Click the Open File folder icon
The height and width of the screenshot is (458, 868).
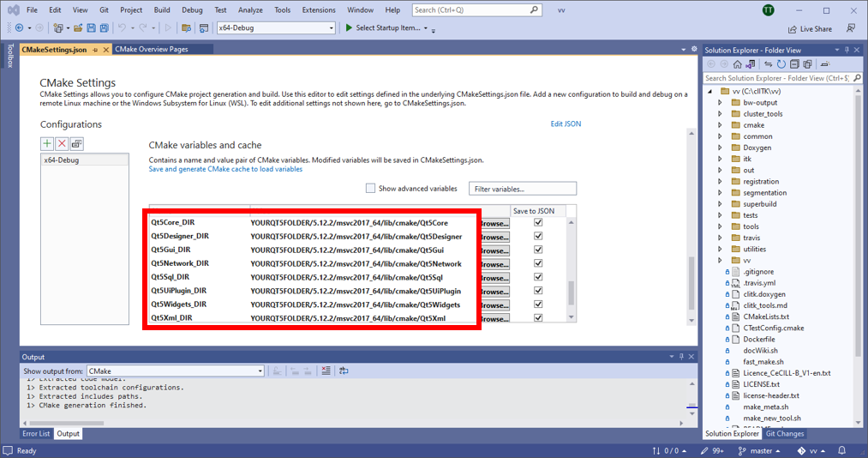(78, 27)
